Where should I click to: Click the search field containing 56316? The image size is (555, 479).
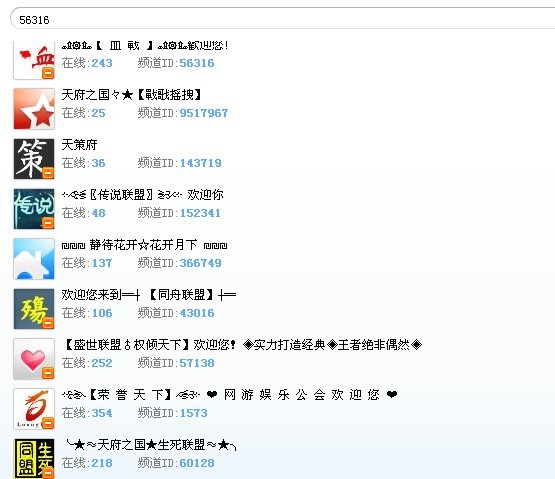283,20
